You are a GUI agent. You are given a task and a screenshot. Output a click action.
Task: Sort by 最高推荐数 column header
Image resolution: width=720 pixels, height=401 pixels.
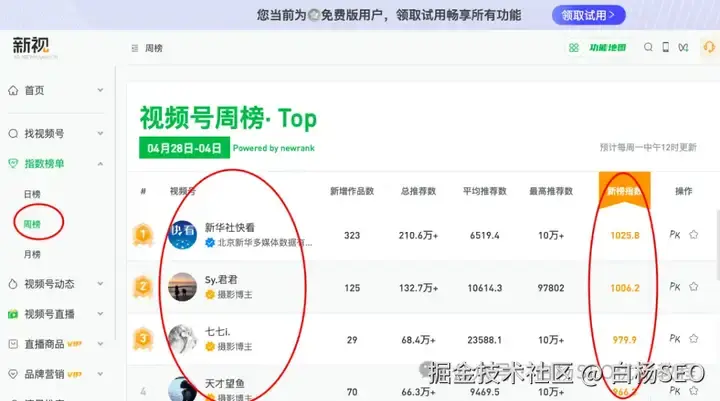551,191
